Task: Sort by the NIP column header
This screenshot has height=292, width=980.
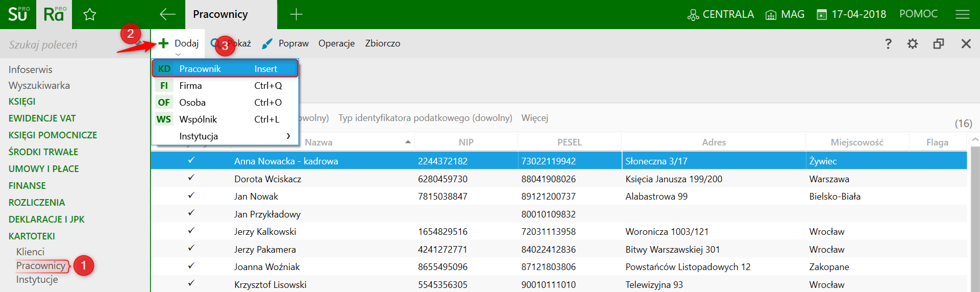Action: pos(465,142)
